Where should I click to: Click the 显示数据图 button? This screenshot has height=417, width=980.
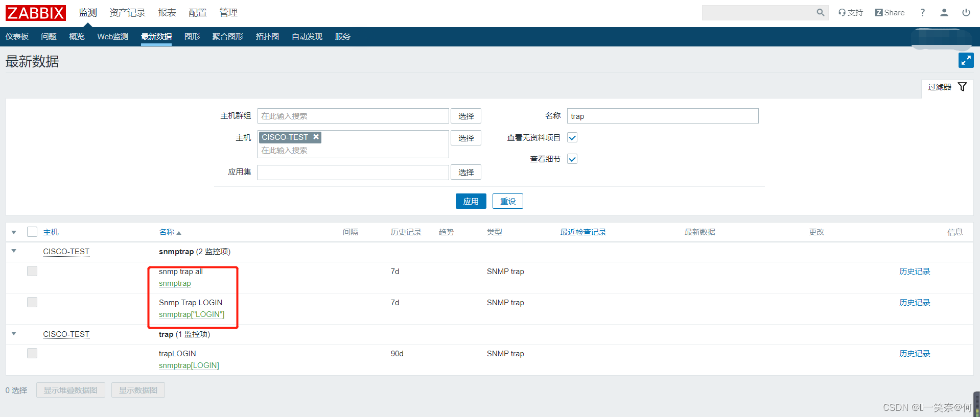pos(138,390)
